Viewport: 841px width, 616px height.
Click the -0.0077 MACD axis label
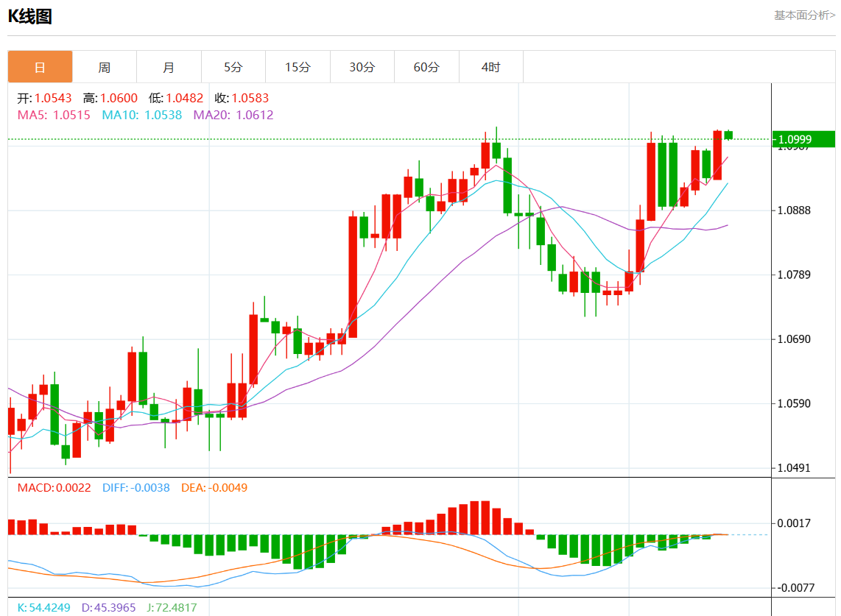click(795, 587)
